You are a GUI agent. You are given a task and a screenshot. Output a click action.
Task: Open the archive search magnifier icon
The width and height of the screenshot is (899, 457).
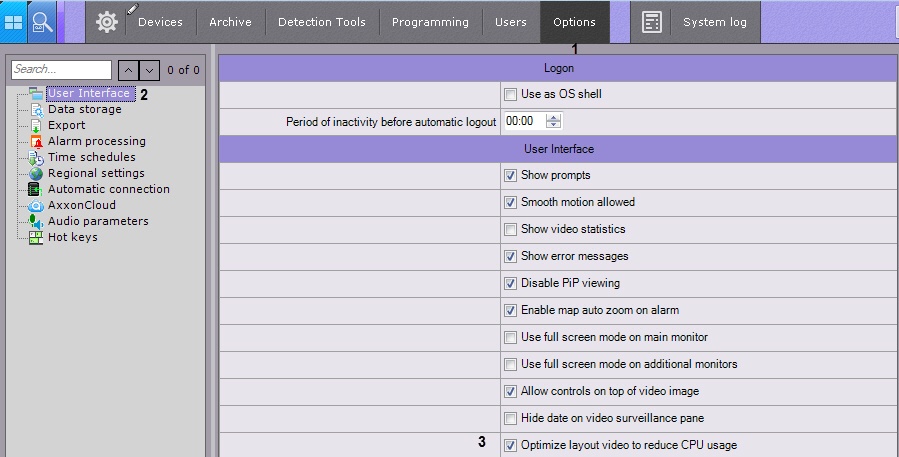pos(42,21)
